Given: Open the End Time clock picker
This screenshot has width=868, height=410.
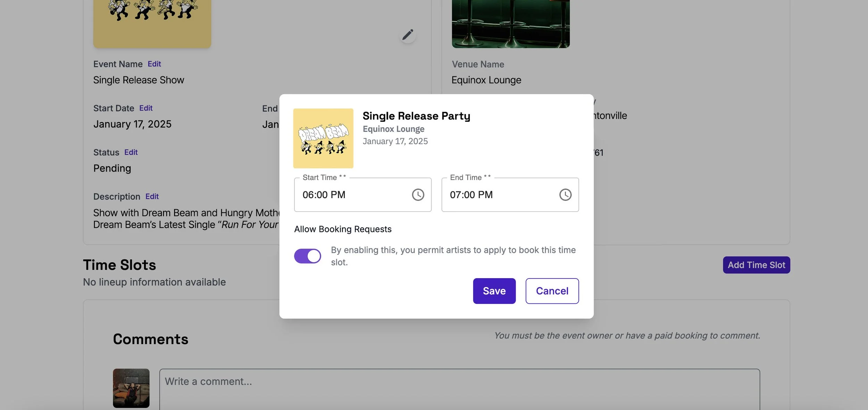Looking at the screenshot, I should point(565,195).
